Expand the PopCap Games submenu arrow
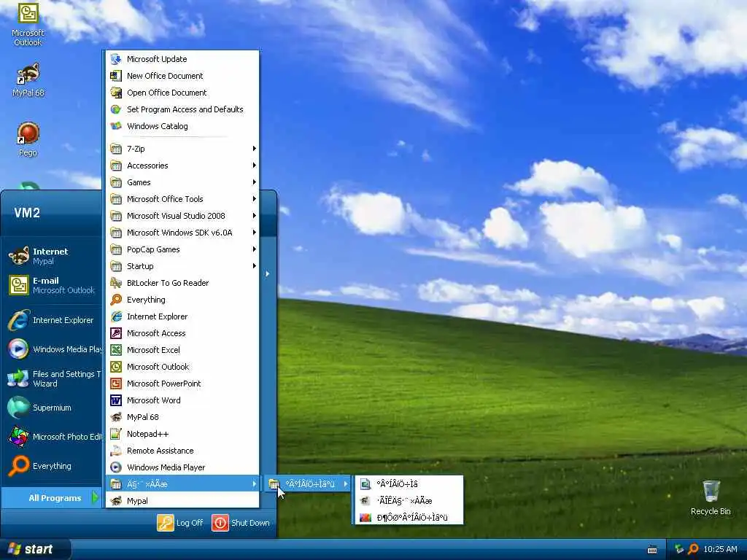This screenshot has height=560, width=747. pos(254,249)
